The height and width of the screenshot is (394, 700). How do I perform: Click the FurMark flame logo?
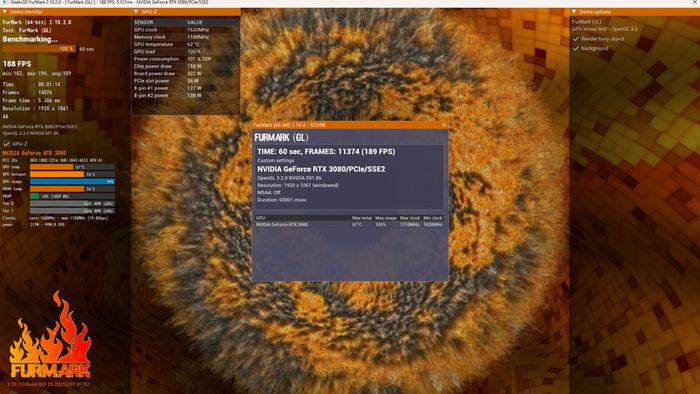point(50,335)
